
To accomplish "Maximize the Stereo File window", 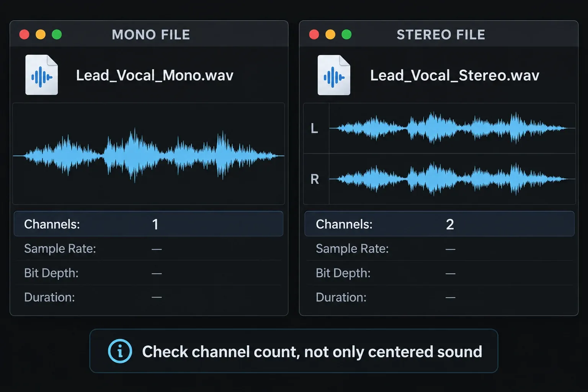I will click(x=346, y=34).
